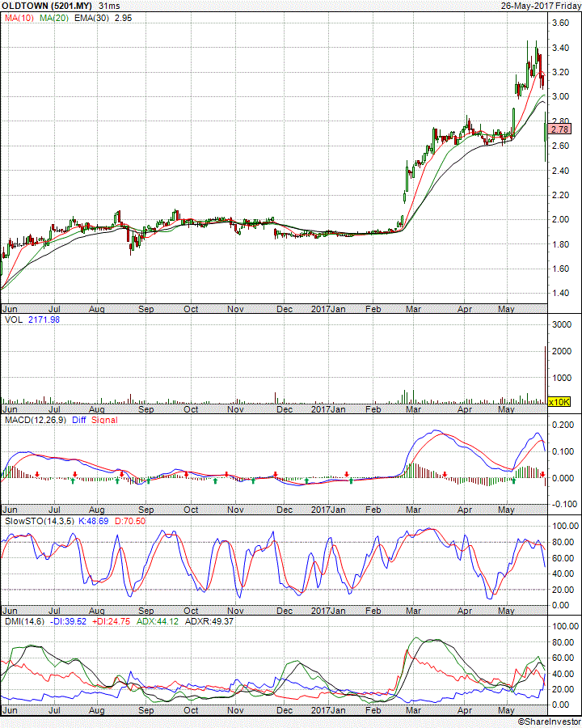The height and width of the screenshot is (728, 582).
Task: Click the OLDTOWN (5201.MY) chart title
Action: coord(47,6)
